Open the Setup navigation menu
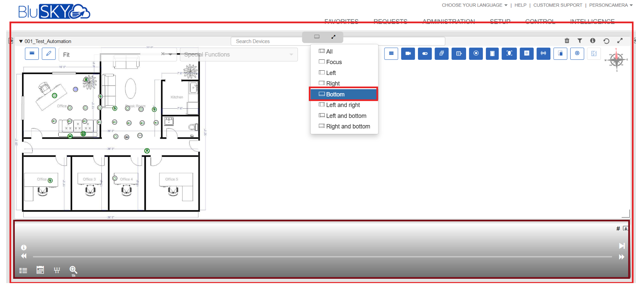Image resolution: width=644 pixels, height=292 pixels. click(500, 21)
